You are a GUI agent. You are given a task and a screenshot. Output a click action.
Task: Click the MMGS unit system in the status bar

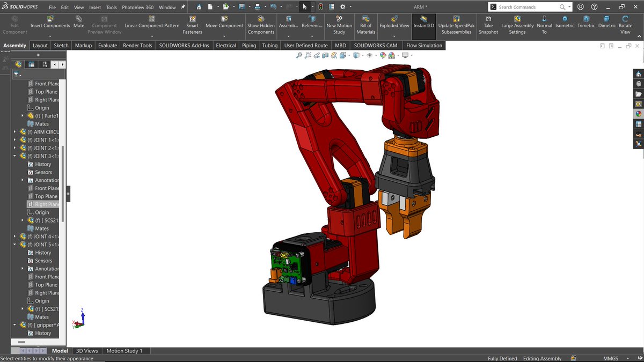click(x=611, y=358)
